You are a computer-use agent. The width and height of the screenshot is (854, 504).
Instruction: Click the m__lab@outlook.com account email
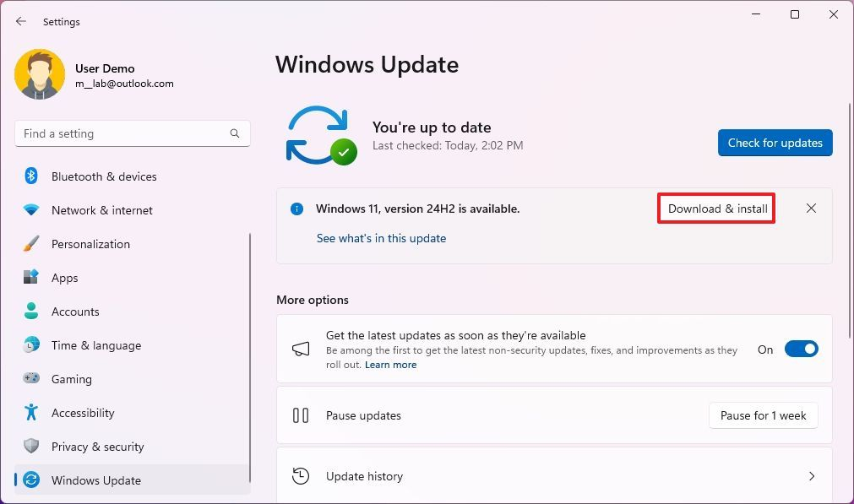pos(124,84)
